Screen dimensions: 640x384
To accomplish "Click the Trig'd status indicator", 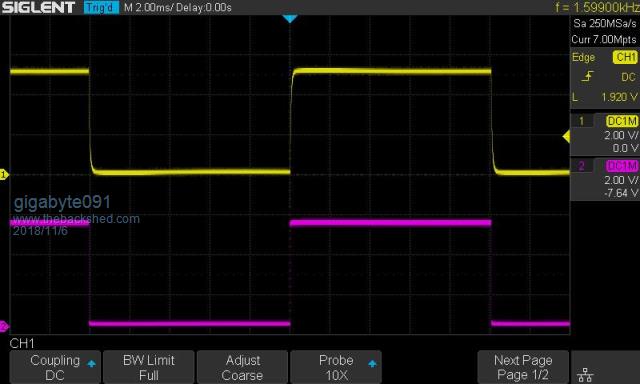I will (x=101, y=7).
